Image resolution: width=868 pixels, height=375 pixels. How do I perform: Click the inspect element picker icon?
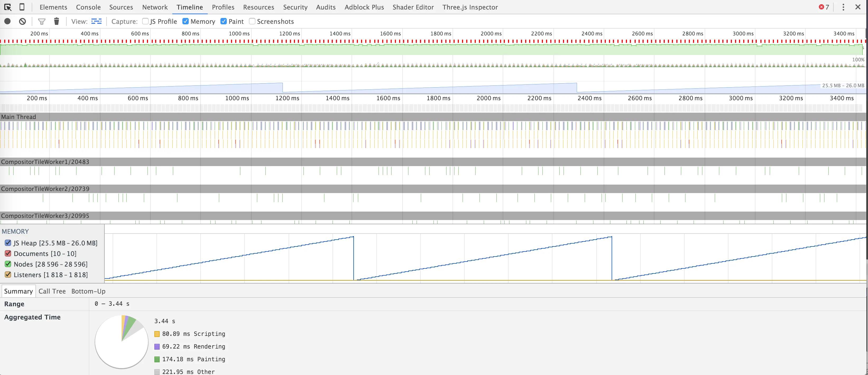[8, 7]
